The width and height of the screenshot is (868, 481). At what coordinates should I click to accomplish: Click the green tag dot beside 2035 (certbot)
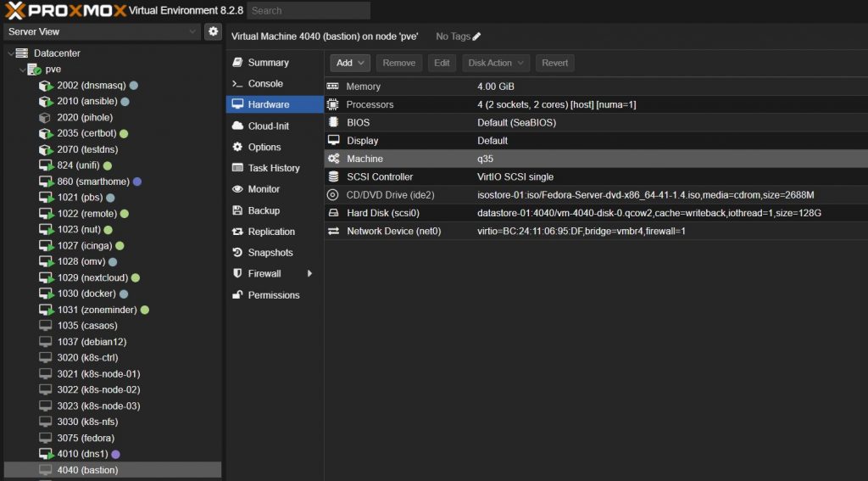pos(124,134)
